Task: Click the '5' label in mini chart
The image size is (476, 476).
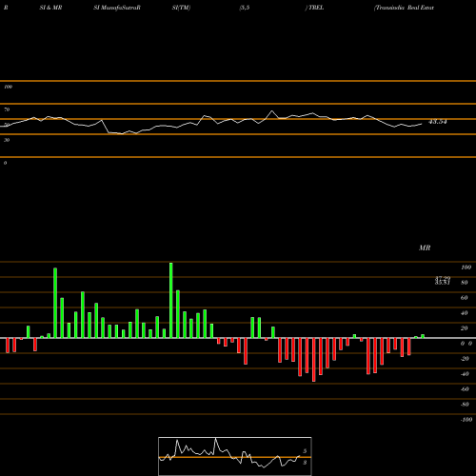Action: point(305,451)
